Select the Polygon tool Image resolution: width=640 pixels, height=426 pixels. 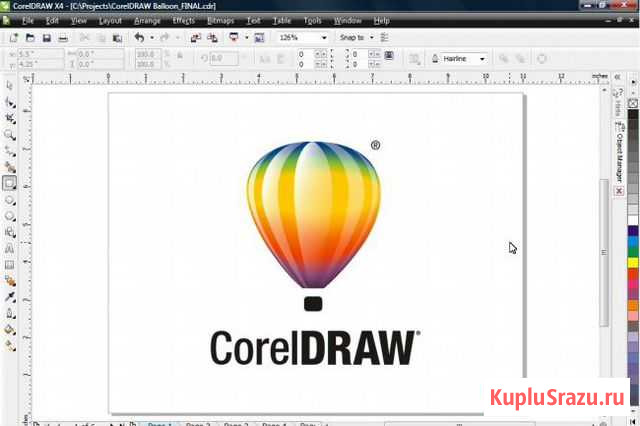[10, 216]
